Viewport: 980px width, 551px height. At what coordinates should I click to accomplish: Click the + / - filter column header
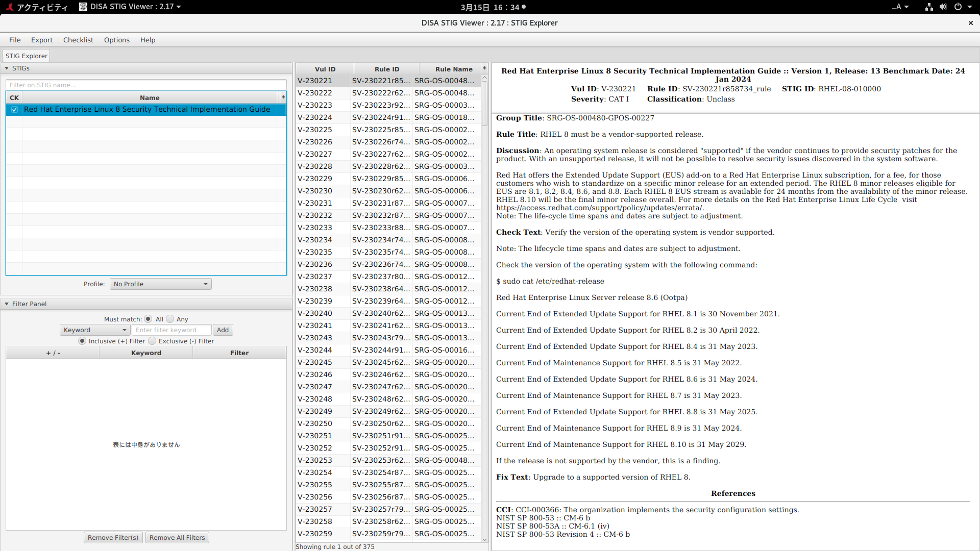53,353
